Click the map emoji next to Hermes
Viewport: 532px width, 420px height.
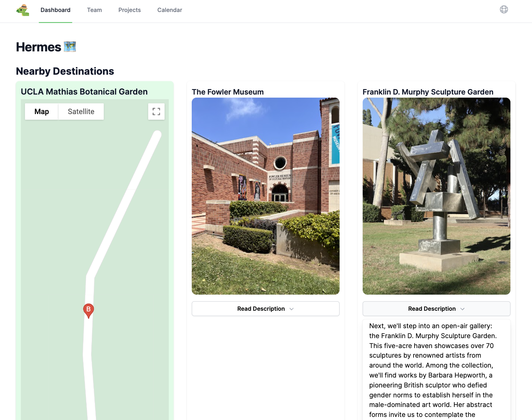pos(70,47)
